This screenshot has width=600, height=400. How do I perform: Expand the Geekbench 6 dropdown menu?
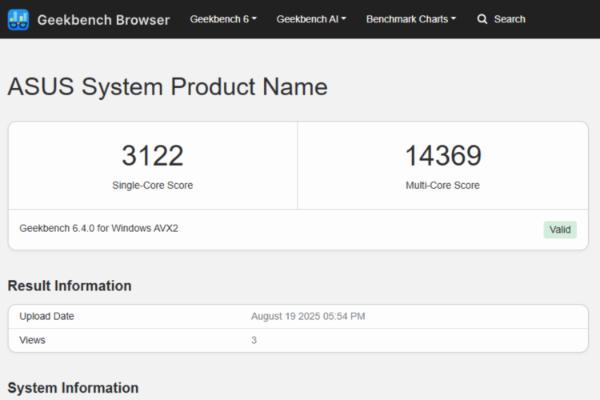coord(223,19)
